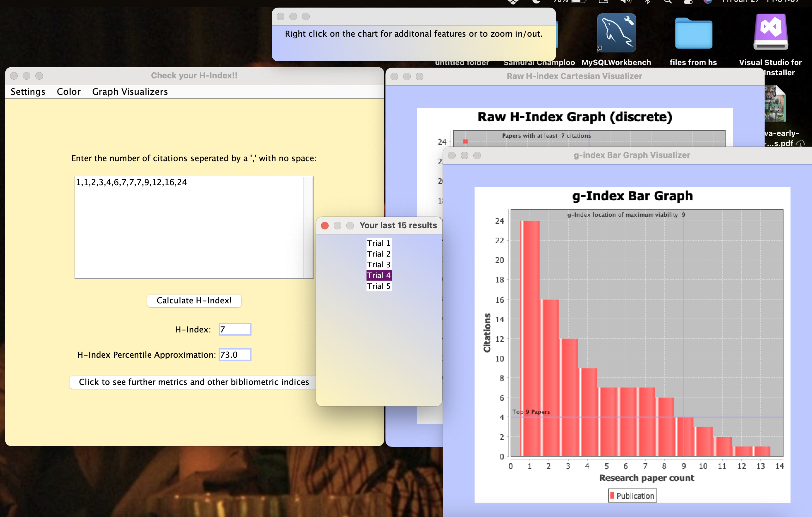Click the citations text area scrollbar
This screenshot has height=517, width=812.
(308, 227)
